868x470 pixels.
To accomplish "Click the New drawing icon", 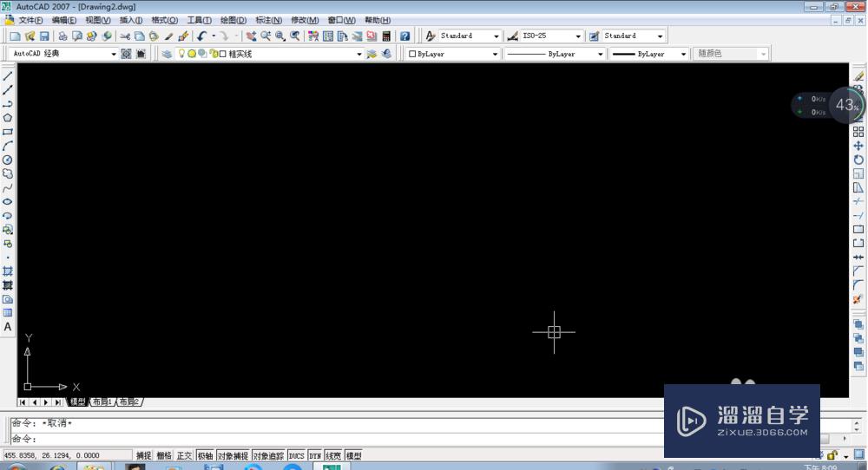I will click(15, 36).
